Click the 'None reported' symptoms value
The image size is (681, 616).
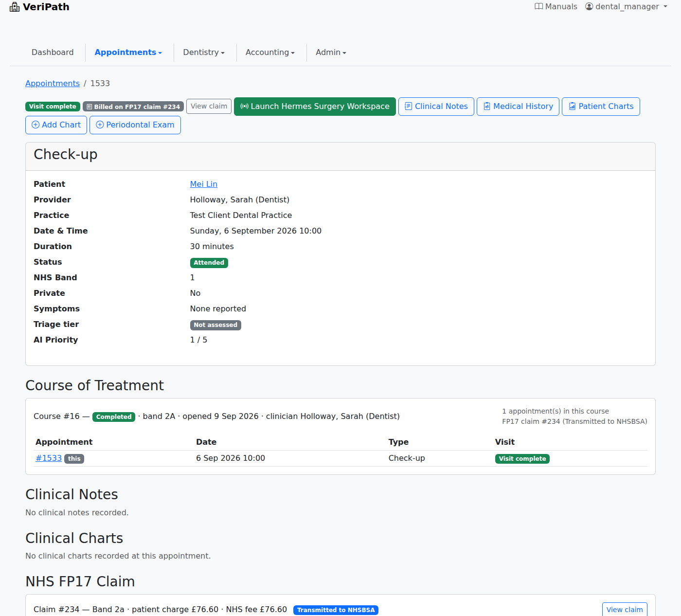click(218, 308)
